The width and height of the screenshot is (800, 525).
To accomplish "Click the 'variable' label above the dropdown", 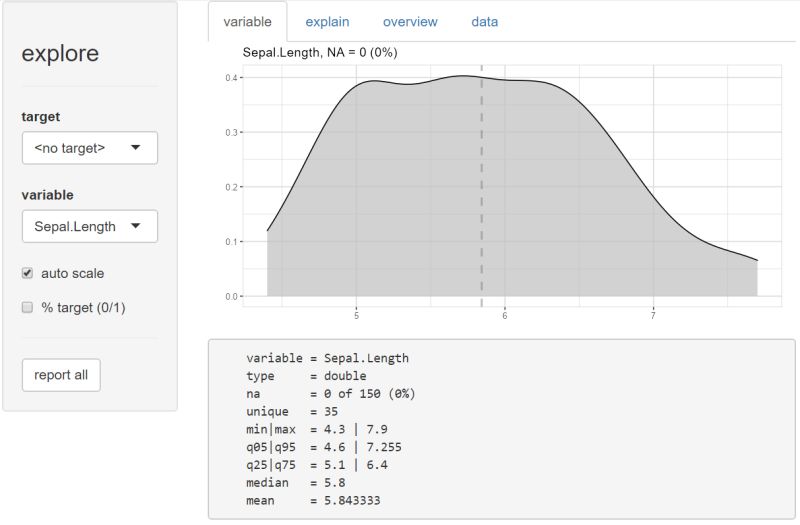I will pyautogui.click(x=47, y=195).
